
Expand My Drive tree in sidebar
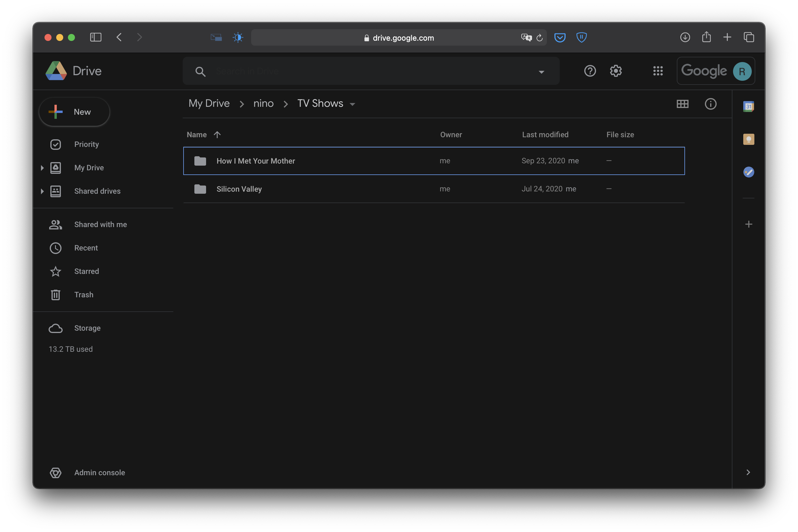42,168
